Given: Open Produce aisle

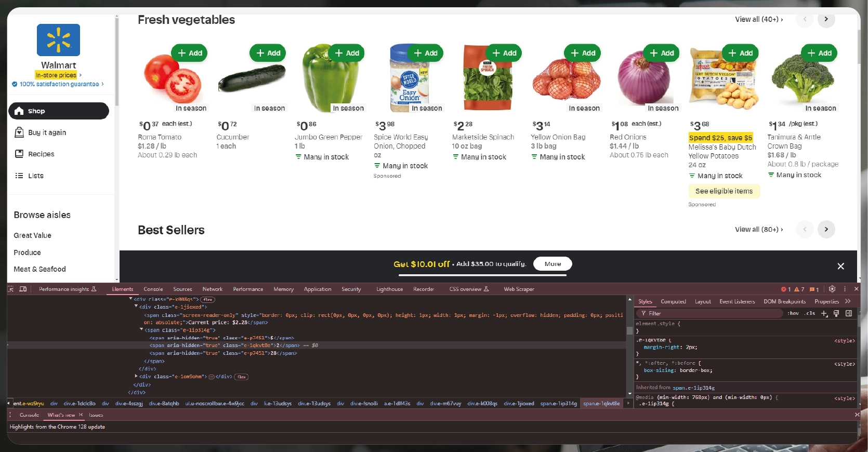Looking at the screenshot, I should [x=27, y=252].
